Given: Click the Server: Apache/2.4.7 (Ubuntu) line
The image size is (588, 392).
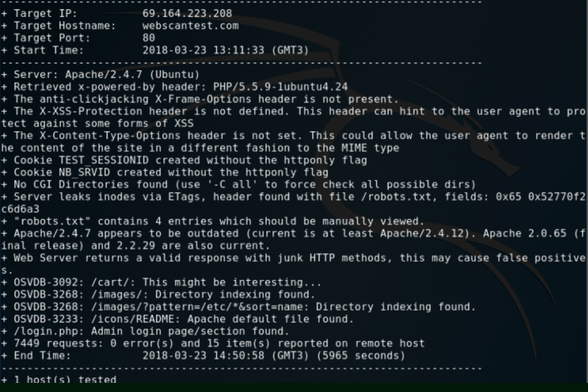Looking at the screenshot, I should [x=104, y=75].
